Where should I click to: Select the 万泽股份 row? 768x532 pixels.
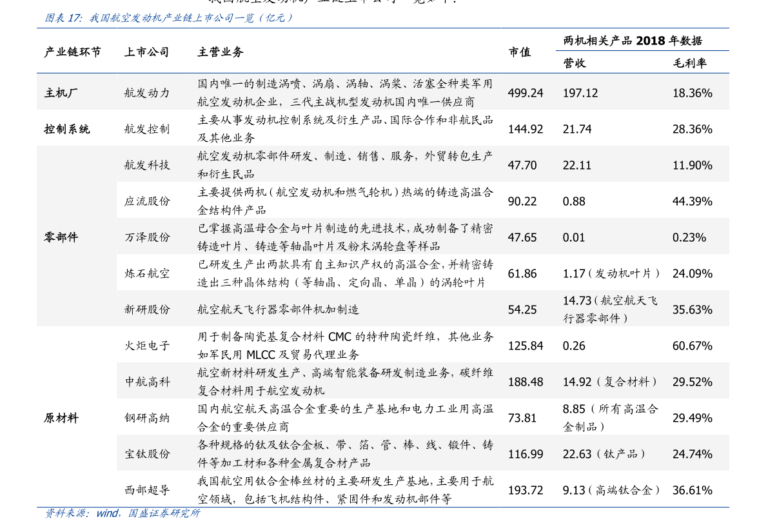pos(149,237)
